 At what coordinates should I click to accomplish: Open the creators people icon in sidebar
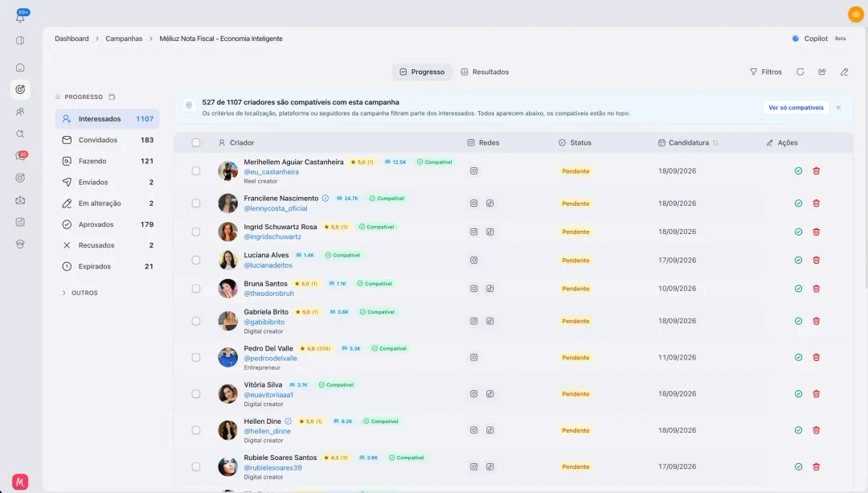click(x=20, y=111)
